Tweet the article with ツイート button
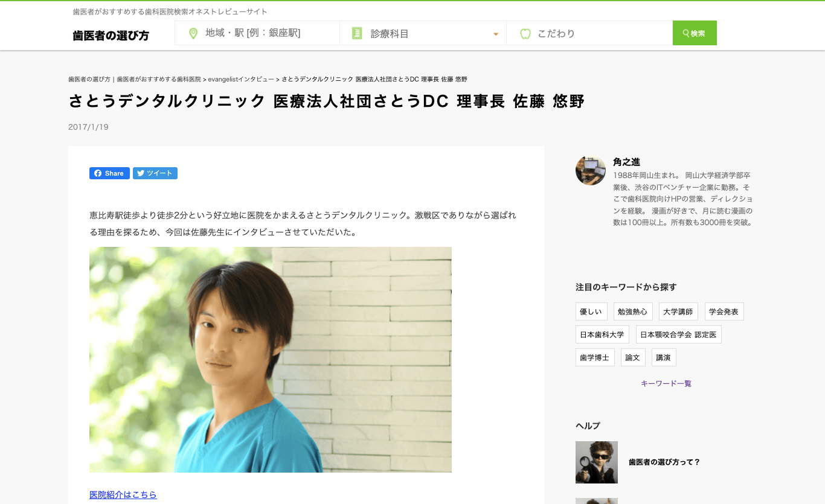825x504 pixels. click(x=155, y=173)
